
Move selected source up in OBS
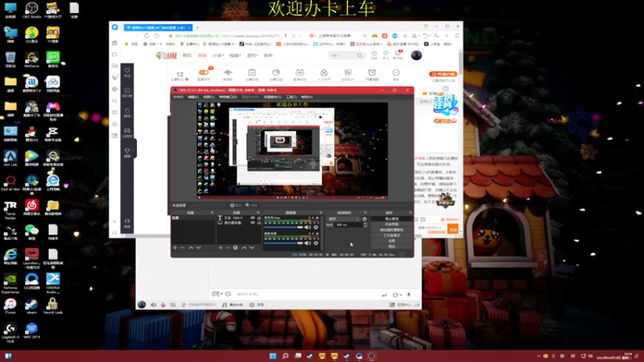coord(244,248)
